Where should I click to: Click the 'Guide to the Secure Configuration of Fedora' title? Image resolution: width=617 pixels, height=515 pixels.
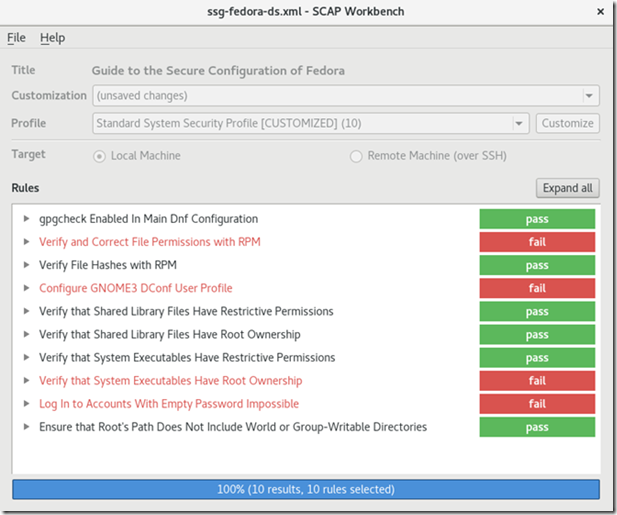(x=218, y=71)
